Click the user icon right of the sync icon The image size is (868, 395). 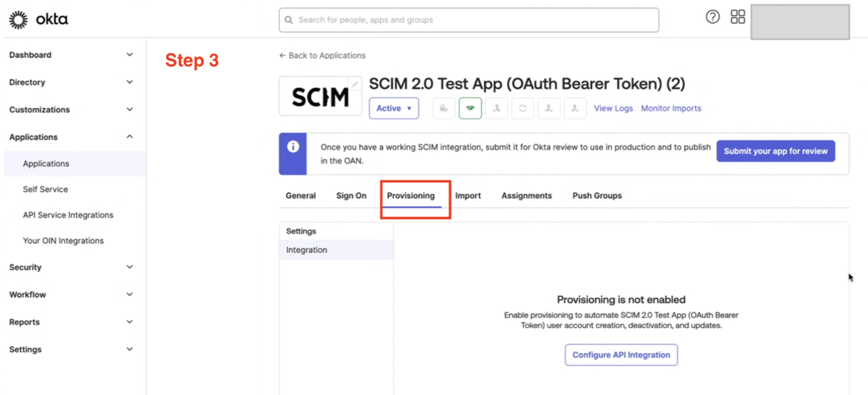click(548, 108)
